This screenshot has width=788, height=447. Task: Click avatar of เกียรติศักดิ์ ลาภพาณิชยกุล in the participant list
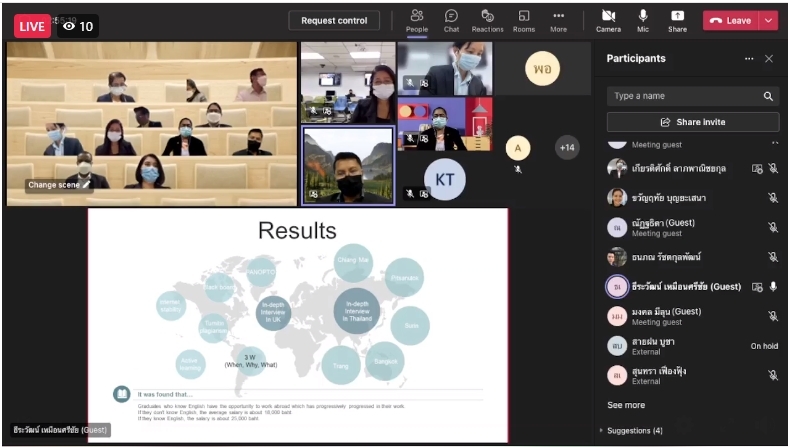(617, 168)
